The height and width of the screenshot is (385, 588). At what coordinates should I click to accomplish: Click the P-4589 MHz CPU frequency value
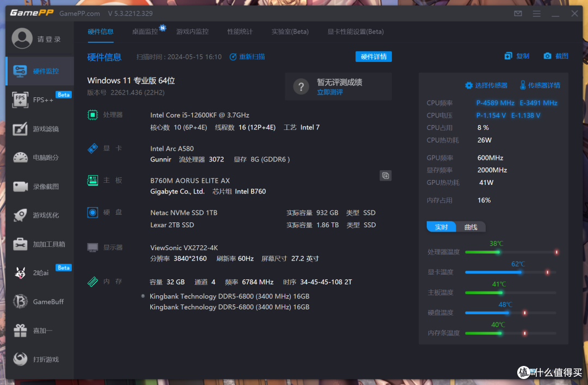pos(495,103)
